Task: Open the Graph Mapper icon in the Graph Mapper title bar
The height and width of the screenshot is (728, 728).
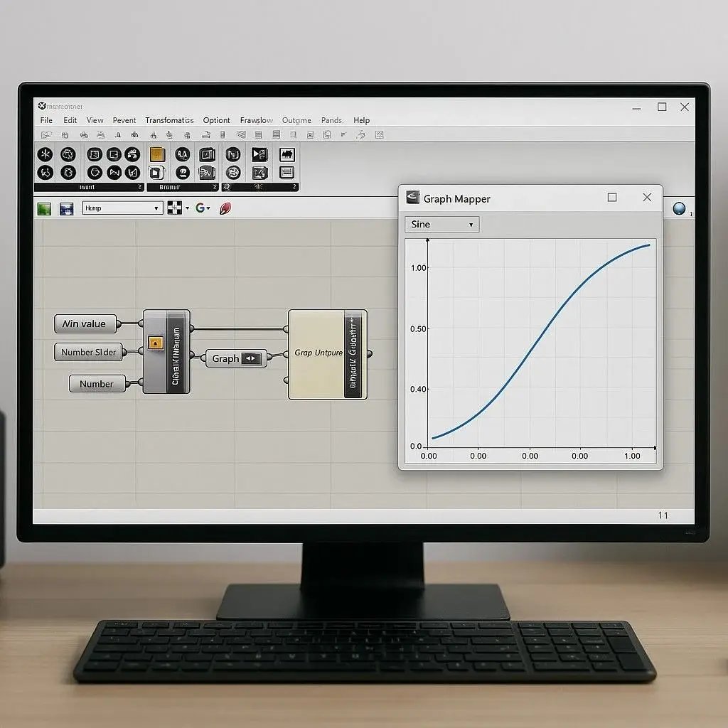Action: [x=413, y=198]
